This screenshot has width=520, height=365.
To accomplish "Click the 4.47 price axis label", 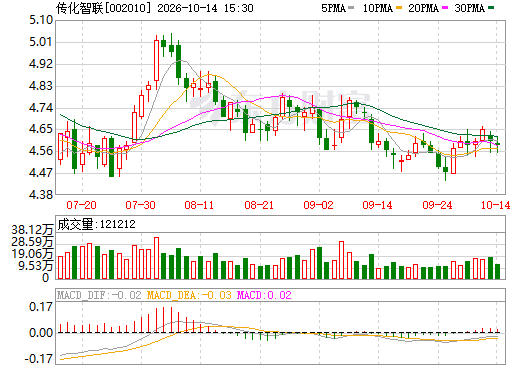I will (x=41, y=173).
